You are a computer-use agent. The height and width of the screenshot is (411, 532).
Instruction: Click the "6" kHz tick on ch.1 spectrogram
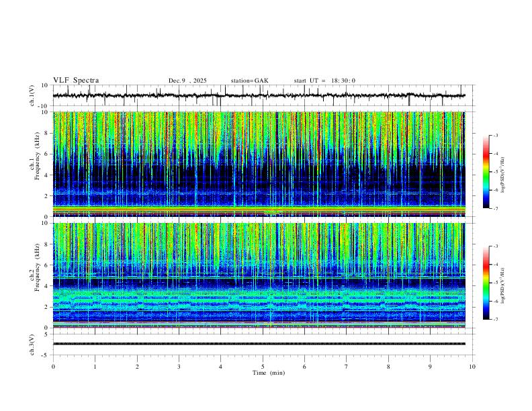(47, 154)
